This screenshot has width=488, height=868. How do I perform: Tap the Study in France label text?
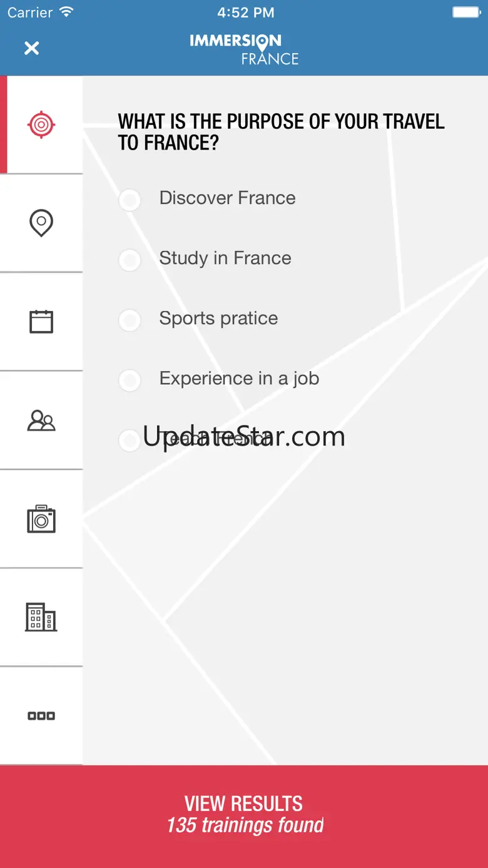(x=225, y=258)
